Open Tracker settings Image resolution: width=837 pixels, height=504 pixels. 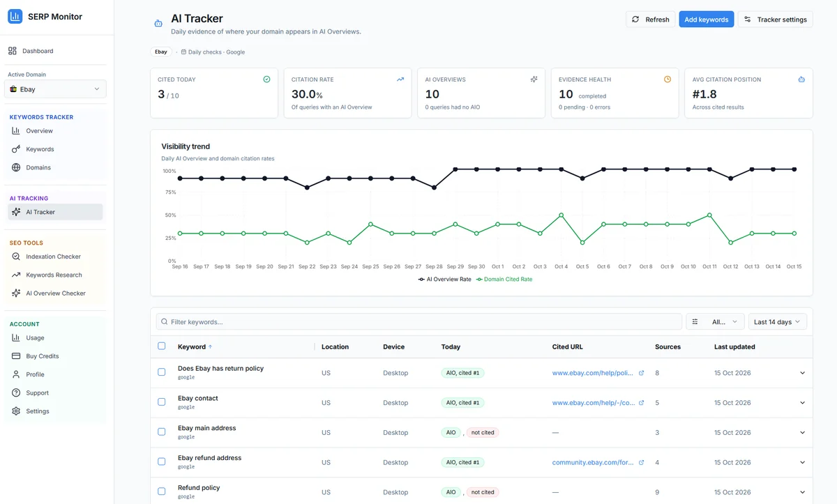pyautogui.click(x=775, y=20)
